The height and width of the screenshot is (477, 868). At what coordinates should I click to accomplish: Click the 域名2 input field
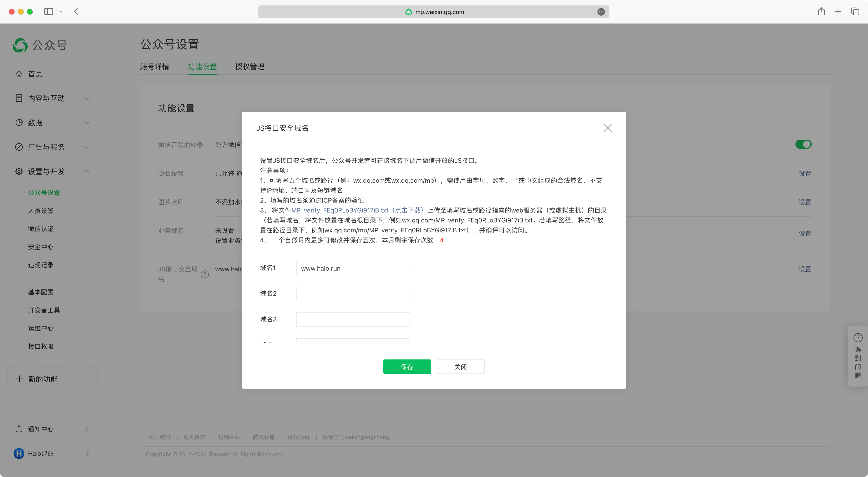click(x=353, y=294)
